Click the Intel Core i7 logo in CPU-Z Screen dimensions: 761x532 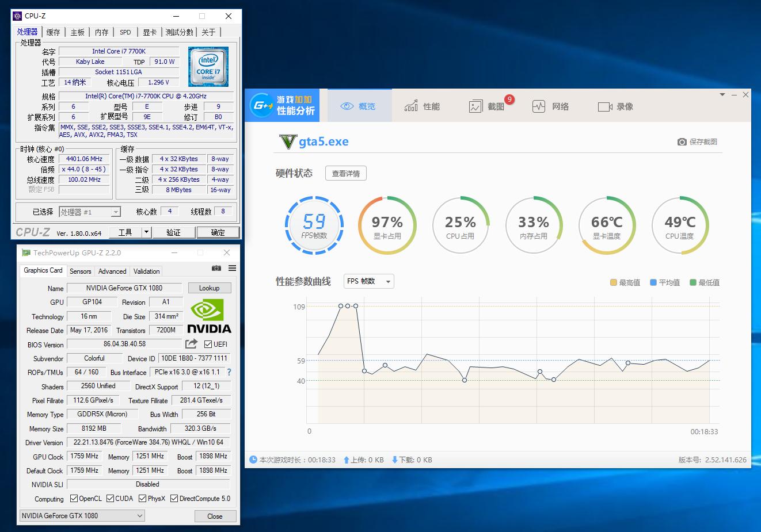208,67
